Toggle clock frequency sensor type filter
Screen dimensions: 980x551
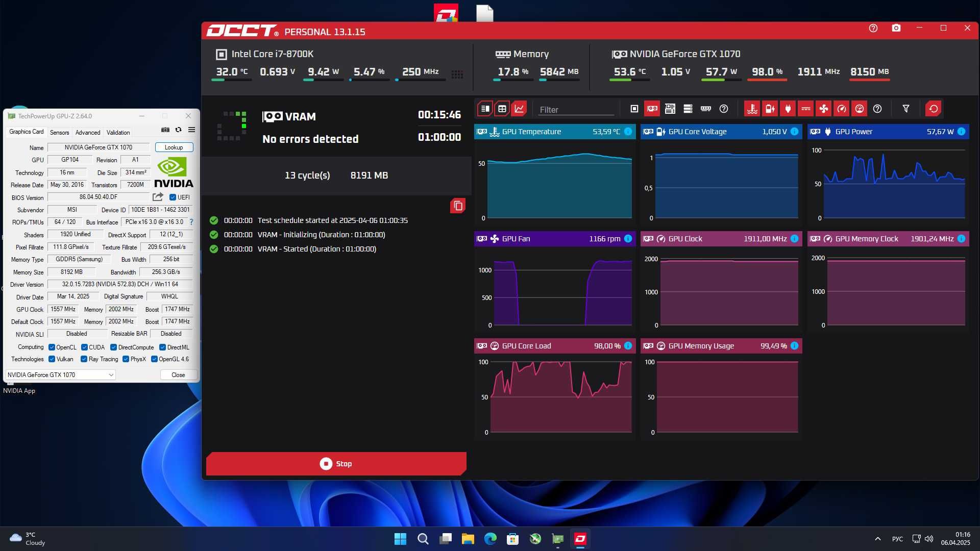842,109
